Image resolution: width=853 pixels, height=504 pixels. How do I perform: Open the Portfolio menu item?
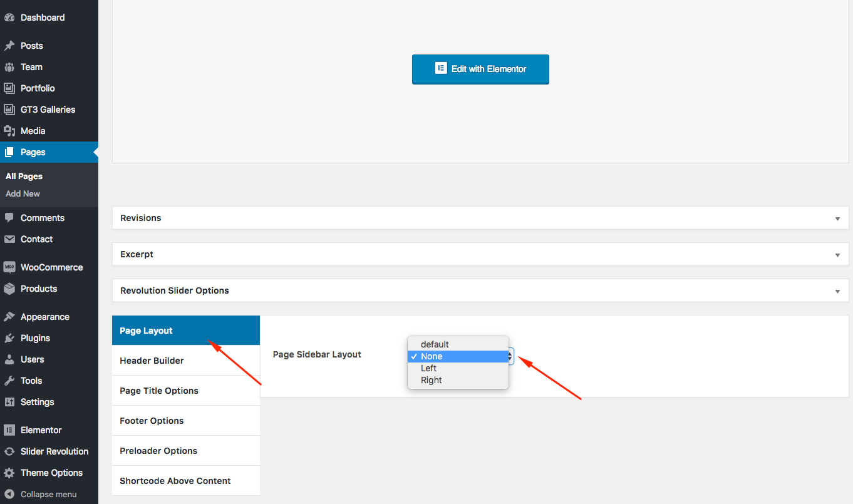point(49,88)
